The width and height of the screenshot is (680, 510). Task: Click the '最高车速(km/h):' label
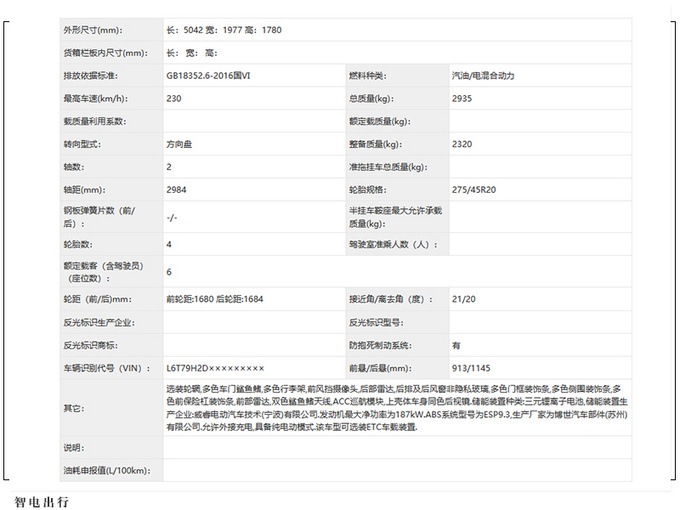click(95, 98)
